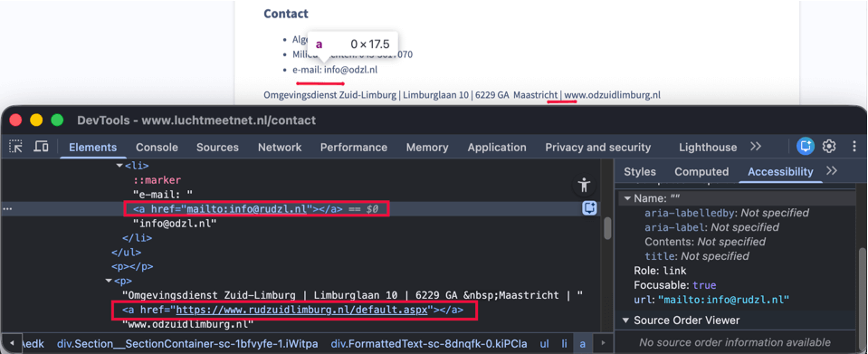Collapse the Name section in Accessibility pane

point(627,198)
